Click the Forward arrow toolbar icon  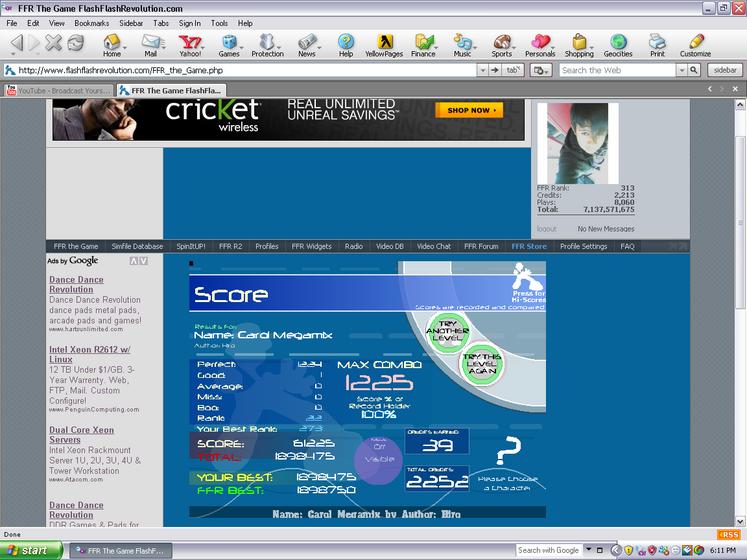pos(34,43)
